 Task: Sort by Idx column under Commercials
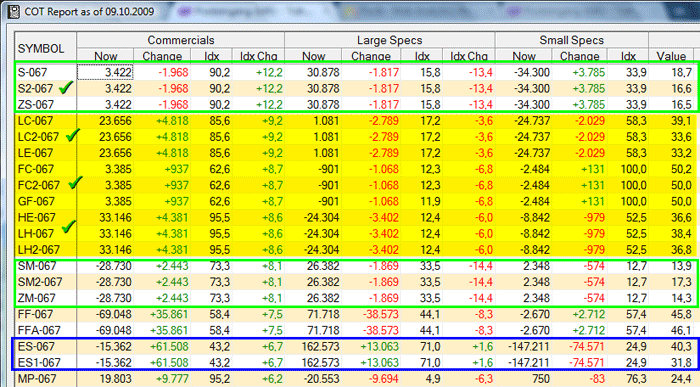[x=212, y=56]
